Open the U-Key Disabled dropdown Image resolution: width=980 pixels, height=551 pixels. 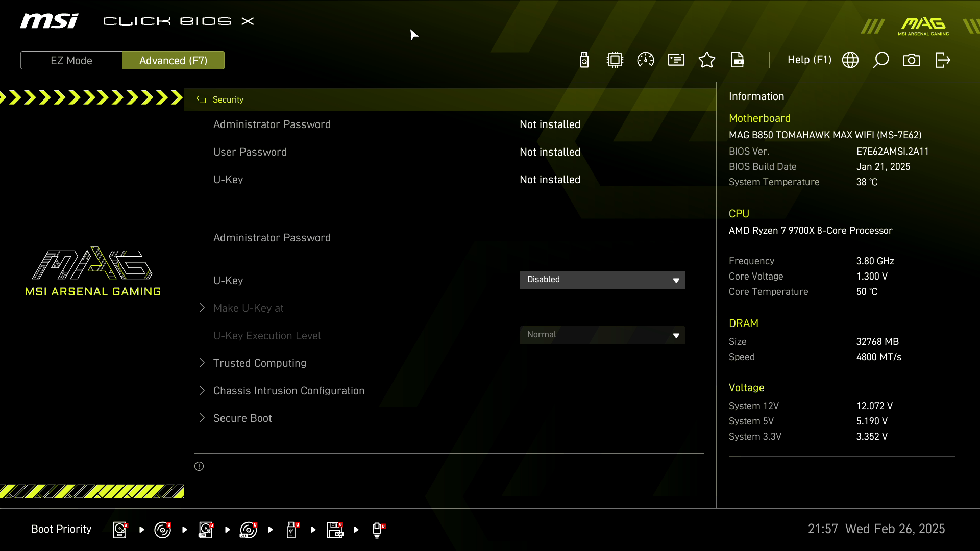coord(602,280)
